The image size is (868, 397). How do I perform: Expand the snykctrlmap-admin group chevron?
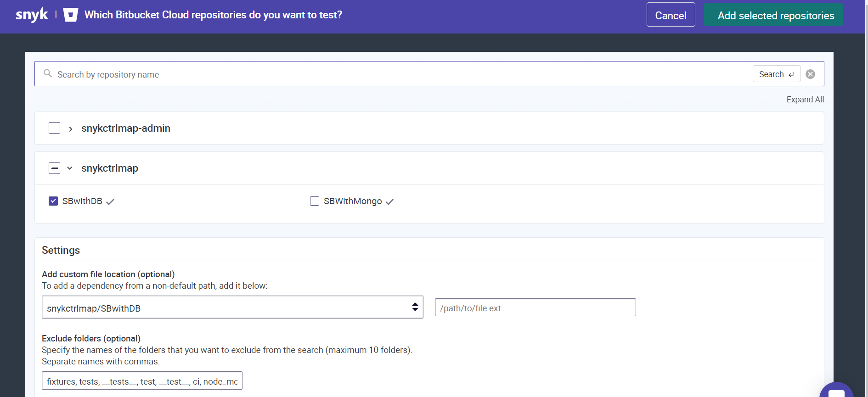70,129
